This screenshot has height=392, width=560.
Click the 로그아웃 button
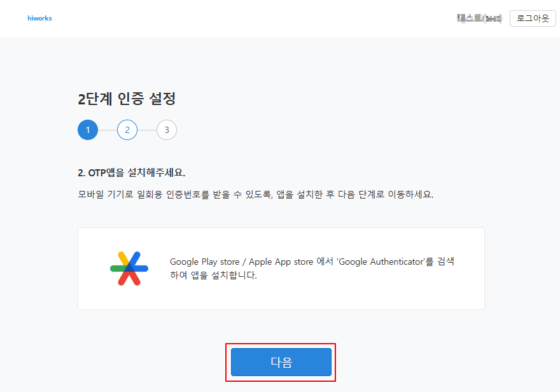point(533,18)
